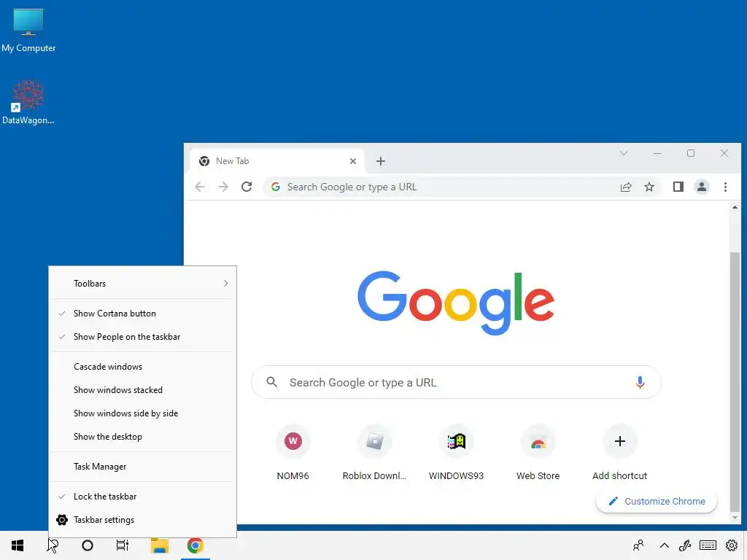Go back in Chrome
The width and height of the screenshot is (747, 560).
coord(200,187)
